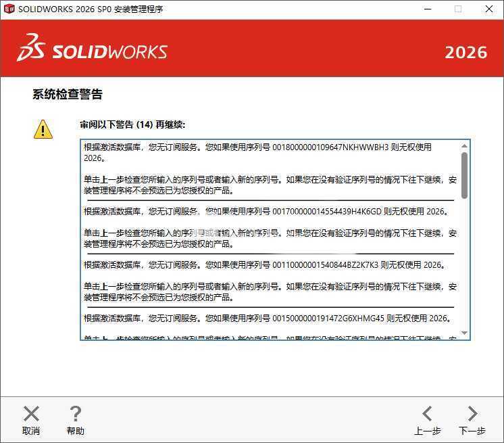Select warning for serial ending G6XHMG45

click(x=267, y=318)
